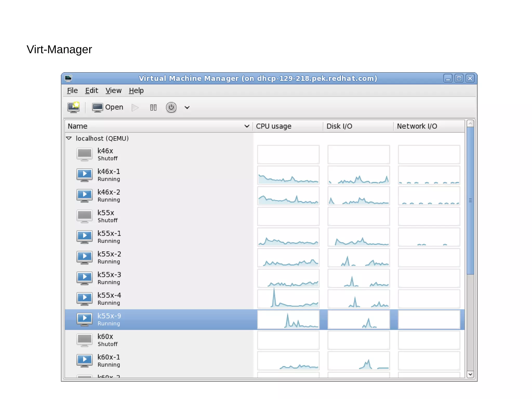Screen dimensions: 532x399
Task: Minimize the Virtual Machine Manager window
Action: tap(448, 79)
